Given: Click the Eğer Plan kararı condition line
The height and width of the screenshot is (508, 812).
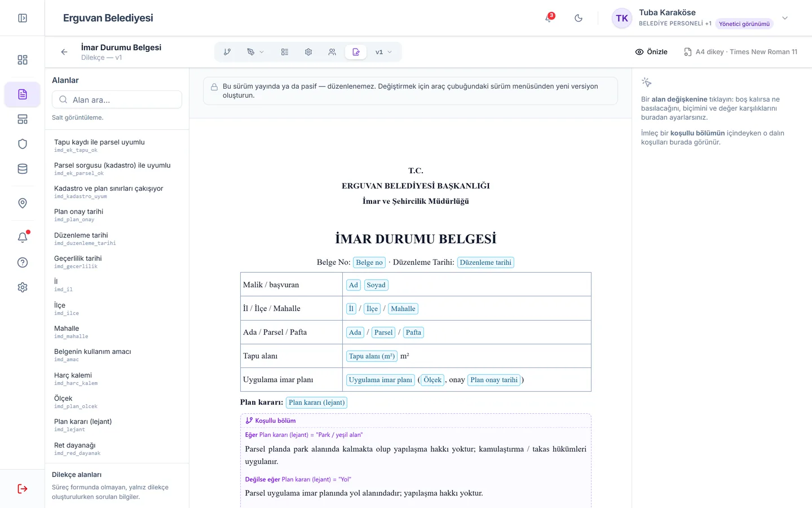Looking at the screenshot, I should 304,435.
